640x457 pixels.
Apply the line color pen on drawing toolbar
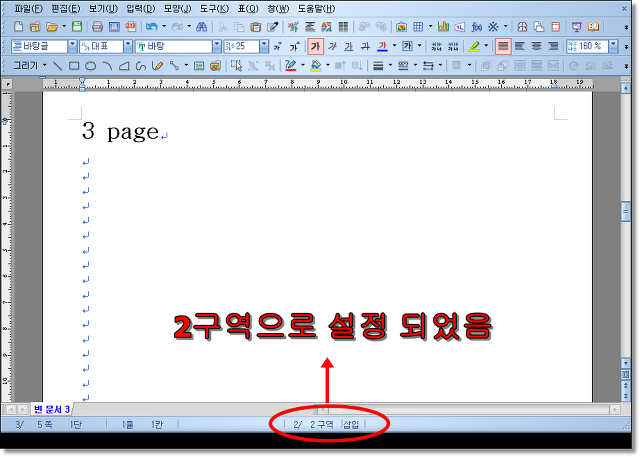(x=291, y=66)
